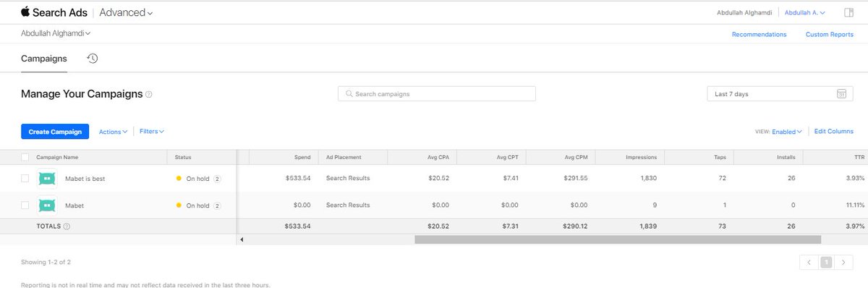
Task: Click page number 1 button
Action: (x=826, y=263)
